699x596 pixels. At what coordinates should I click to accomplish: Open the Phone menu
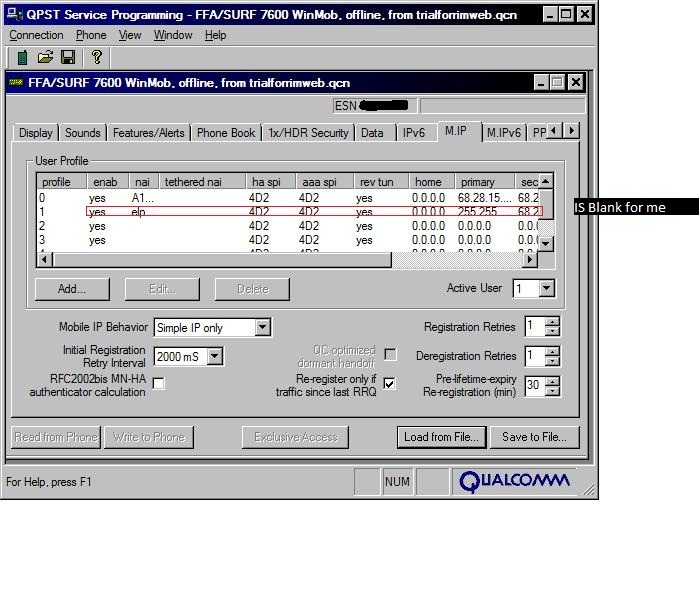[x=91, y=35]
